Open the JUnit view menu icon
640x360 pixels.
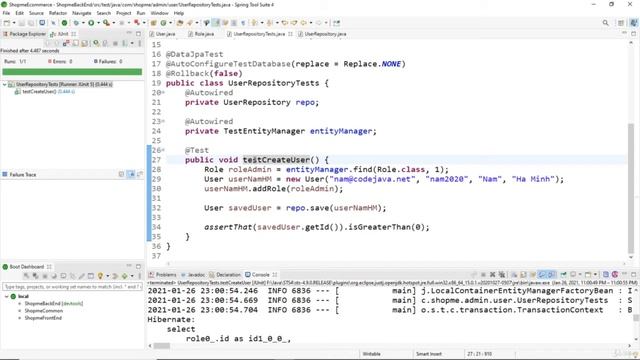coord(140,43)
